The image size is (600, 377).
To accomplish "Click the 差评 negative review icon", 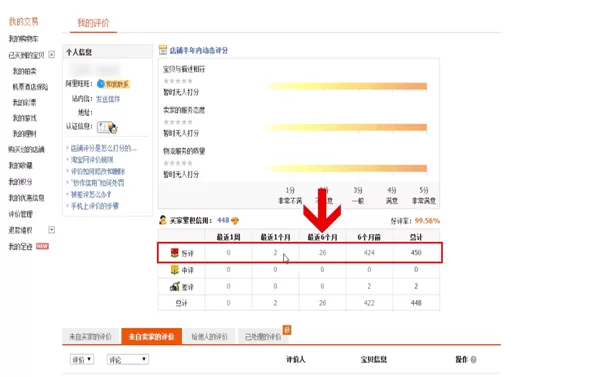I will (174, 286).
